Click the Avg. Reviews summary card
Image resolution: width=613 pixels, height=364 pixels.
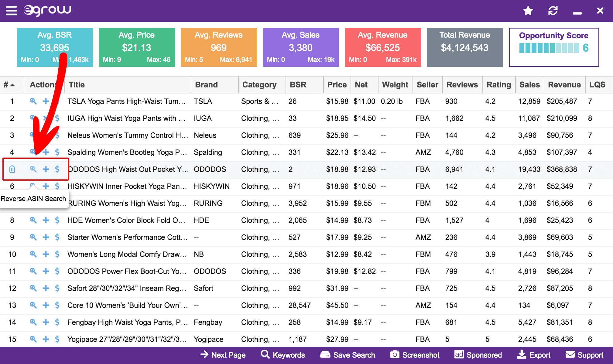tap(219, 47)
